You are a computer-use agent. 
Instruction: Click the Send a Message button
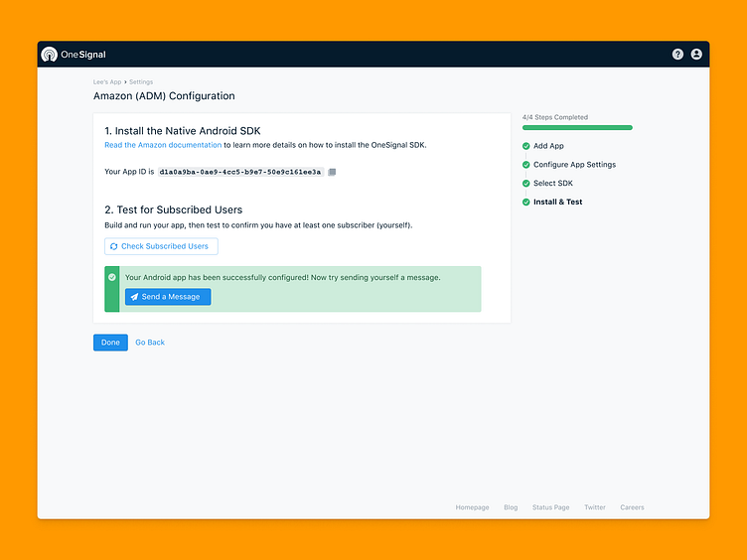pos(168,297)
